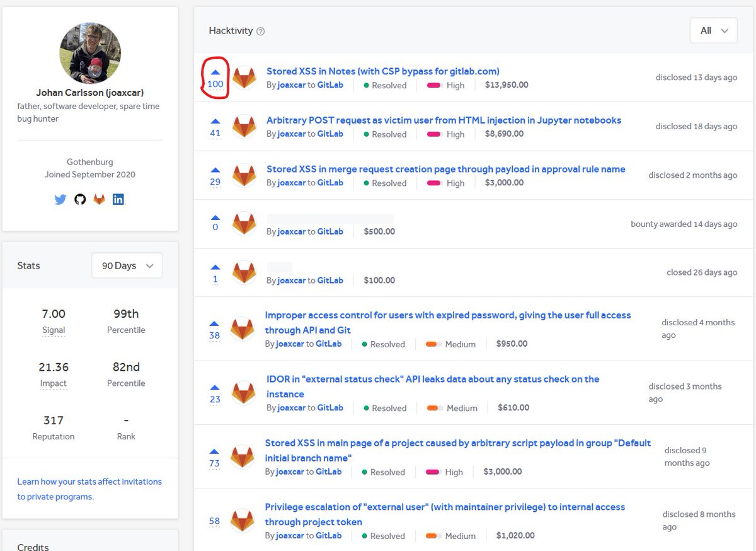Upvote the expired password access control report
Image resolution: width=756 pixels, height=551 pixels.
coord(214,323)
